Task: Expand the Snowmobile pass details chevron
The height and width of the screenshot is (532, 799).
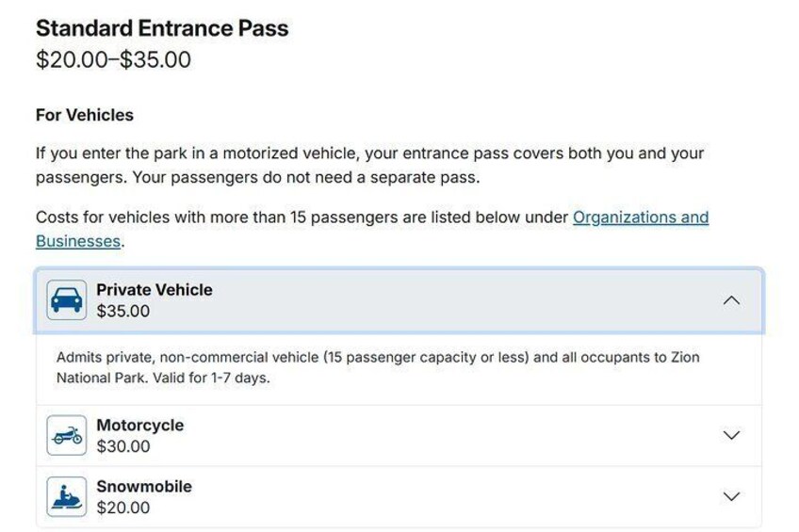Action: [731, 497]
